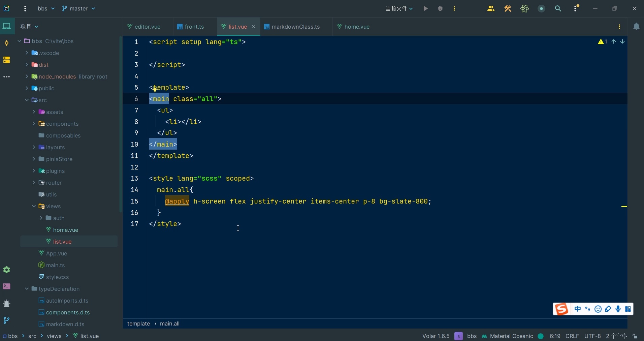This screenshot has height=341, width=644.
Task: Switch to the markdownClass.ts tab
Action: (x=295, y=27)
